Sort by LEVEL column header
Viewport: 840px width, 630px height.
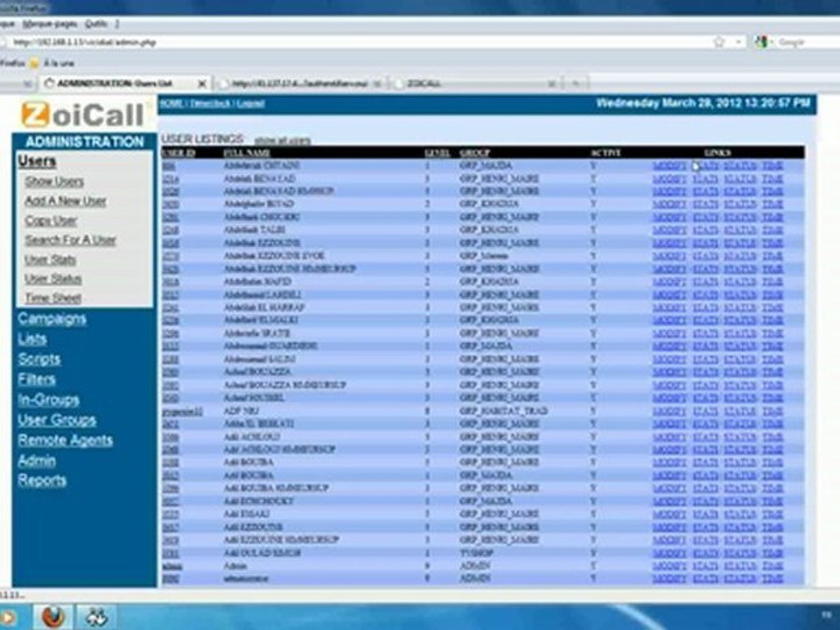point(437,153)
